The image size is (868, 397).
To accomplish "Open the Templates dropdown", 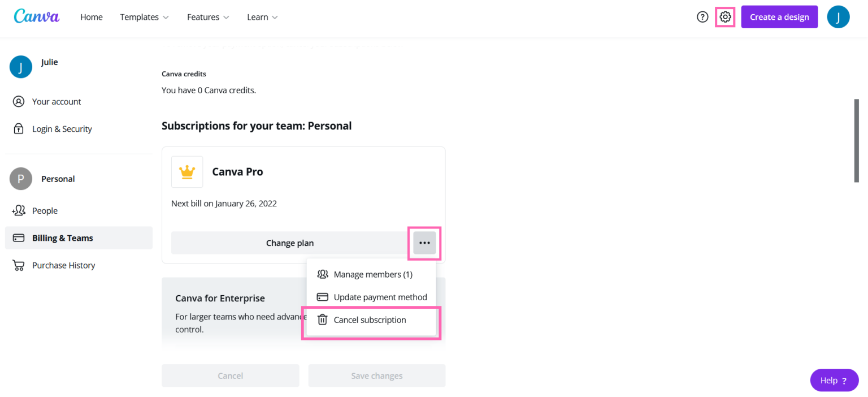I will [x=144, y=17].
